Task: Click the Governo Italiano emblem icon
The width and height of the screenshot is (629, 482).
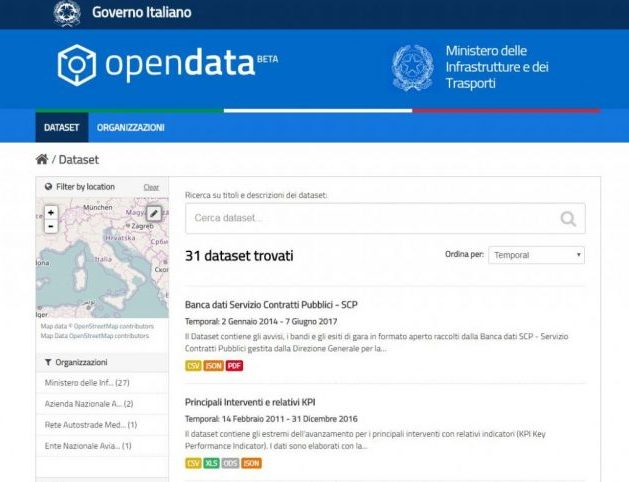Action: coord(67,13)
